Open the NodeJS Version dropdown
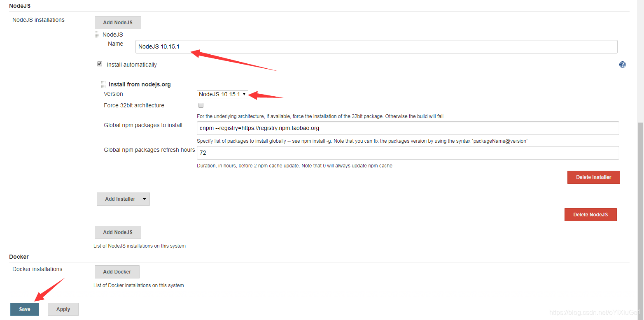Screen dimensions: 644x320 [222, 94]
